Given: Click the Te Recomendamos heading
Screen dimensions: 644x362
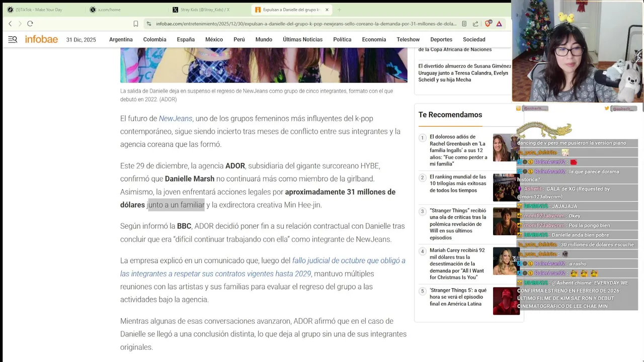Looking at the screenshot, I should (450, 115).
